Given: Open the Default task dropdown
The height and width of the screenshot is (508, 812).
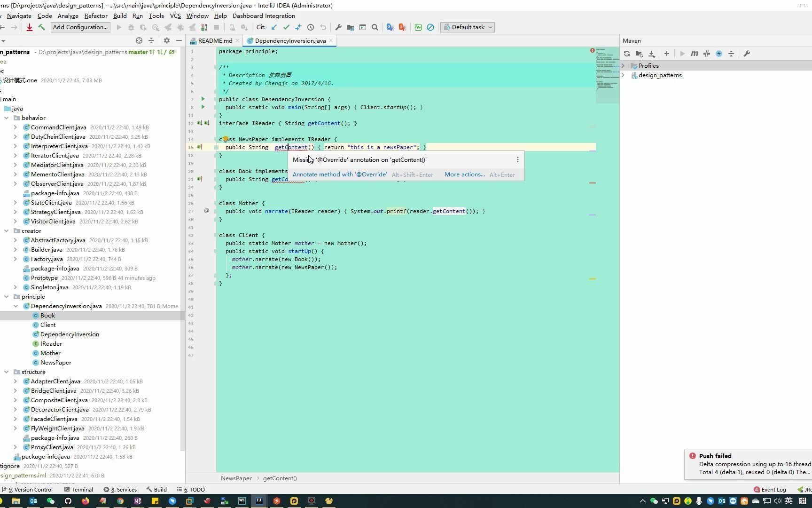Looking at the screenshot, I should tap(468, 27).
